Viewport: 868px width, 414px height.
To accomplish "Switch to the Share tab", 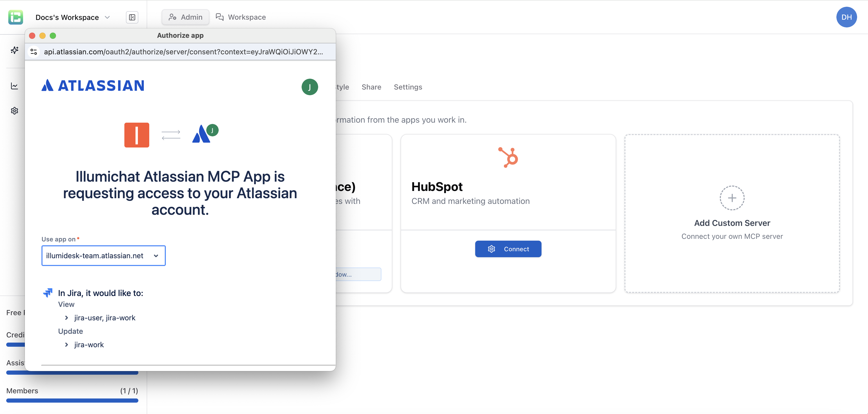I will (x=371, y=87).
